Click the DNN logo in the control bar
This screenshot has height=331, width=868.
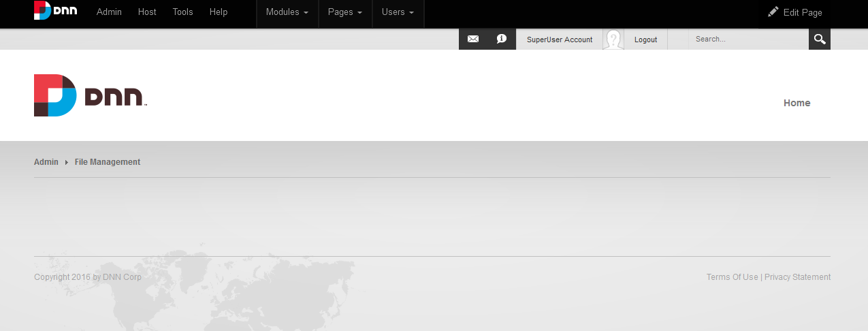[x=56, y=10]
